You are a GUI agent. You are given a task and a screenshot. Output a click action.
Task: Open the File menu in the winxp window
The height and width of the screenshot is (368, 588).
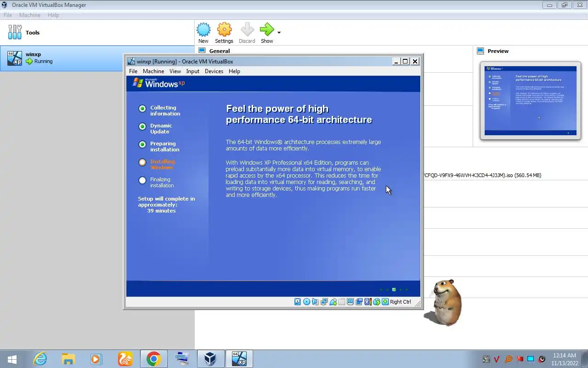tap(133, 71)
